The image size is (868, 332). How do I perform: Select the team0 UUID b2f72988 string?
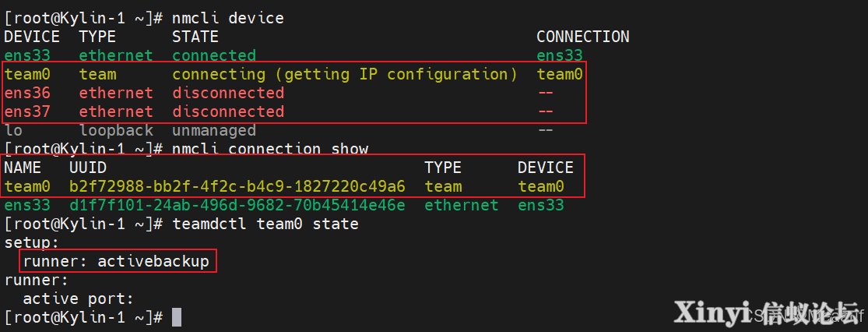tap(237, 187)
